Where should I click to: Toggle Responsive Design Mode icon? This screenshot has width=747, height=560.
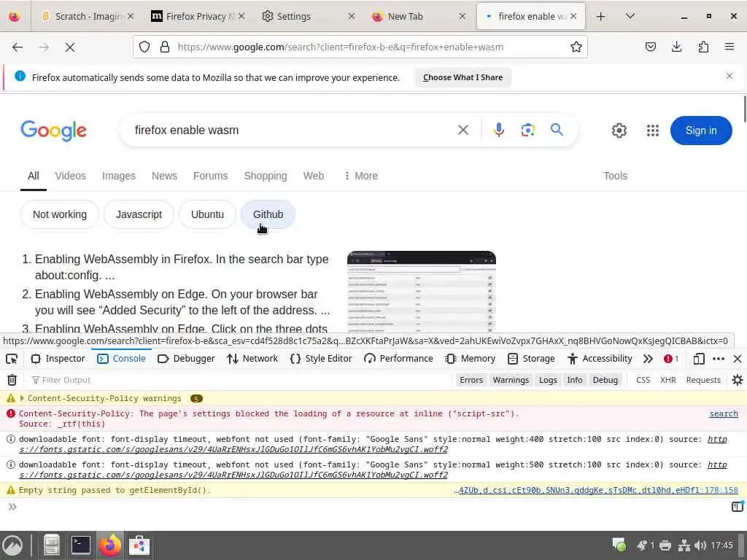tap(699, 359)
